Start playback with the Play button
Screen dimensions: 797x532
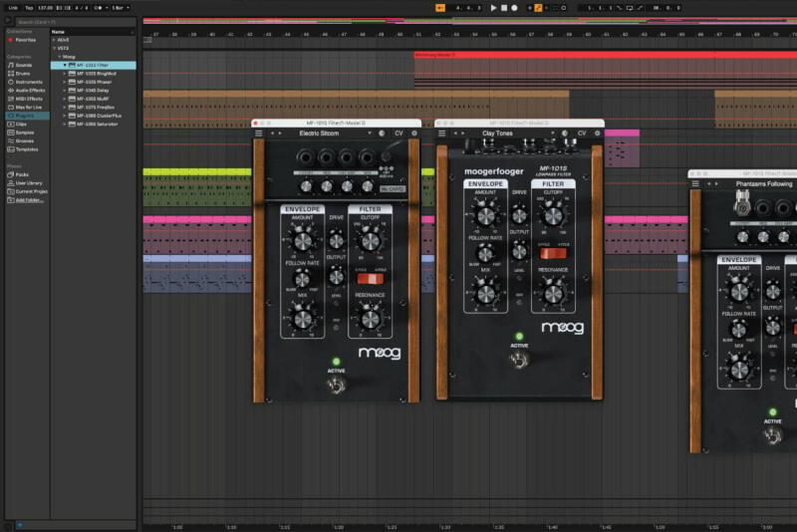click(493, 8)
